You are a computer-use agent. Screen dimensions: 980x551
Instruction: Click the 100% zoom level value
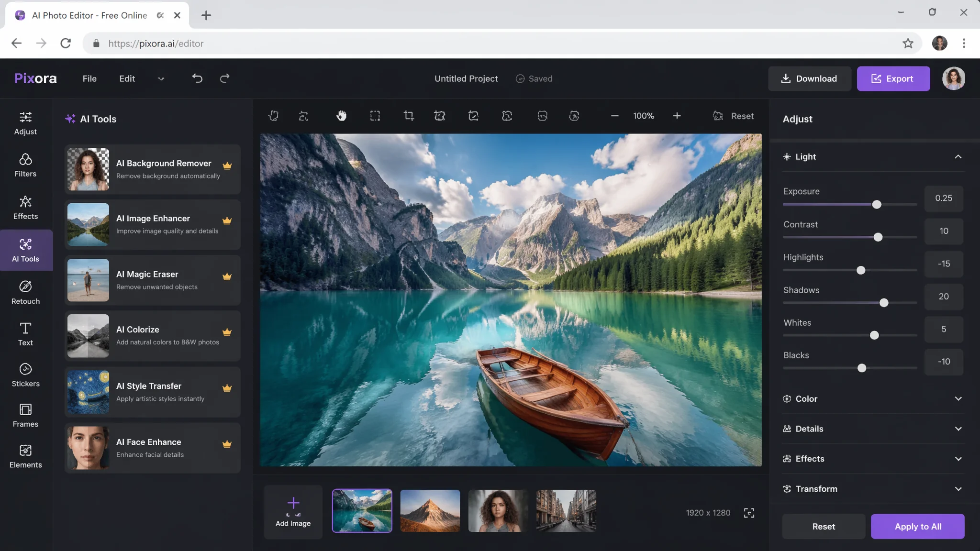643,116
